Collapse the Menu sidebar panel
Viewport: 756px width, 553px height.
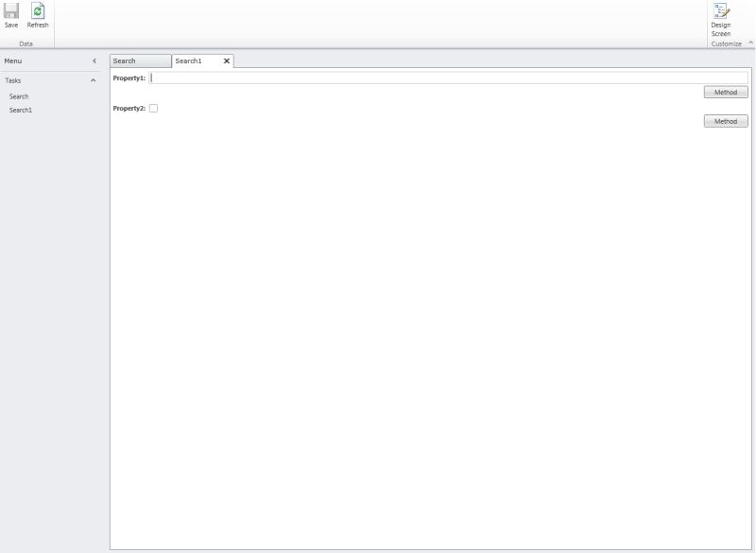94,59
